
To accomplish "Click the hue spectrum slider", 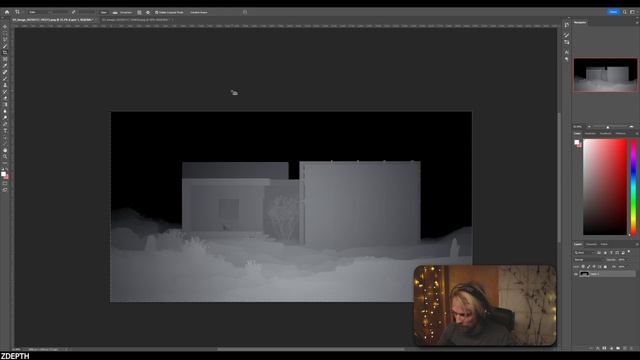I will (x=633, y=187).
